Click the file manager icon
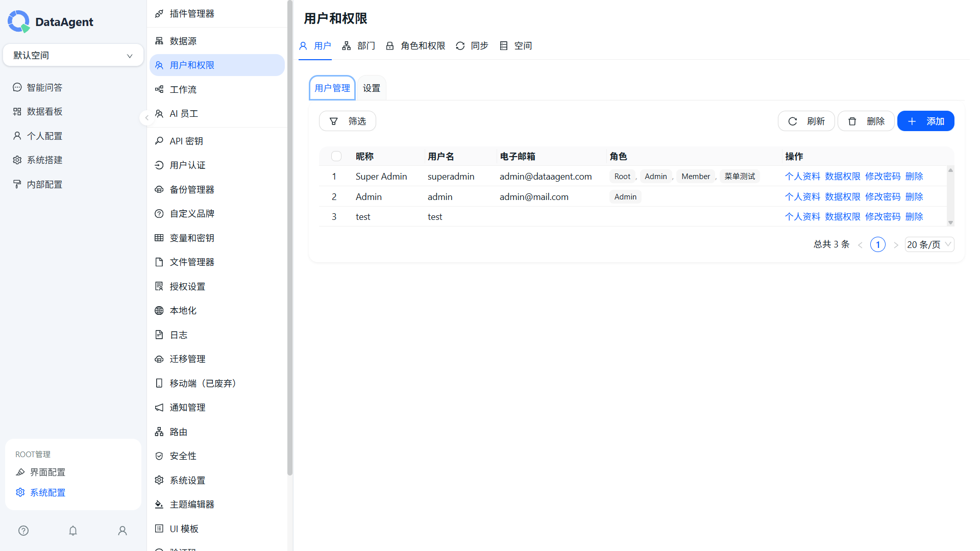980x551 pixels. (x=159, y=262)
